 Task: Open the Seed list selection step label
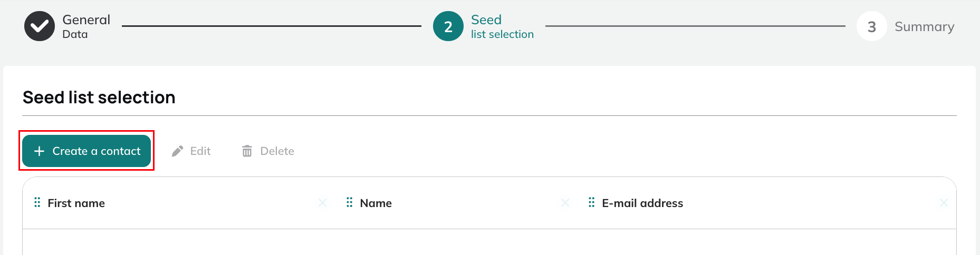click(502, 26)
